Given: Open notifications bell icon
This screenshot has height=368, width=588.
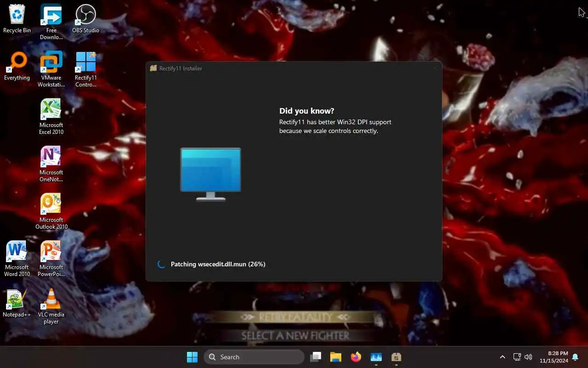Looking at the screenshot, I should [575, 357].
